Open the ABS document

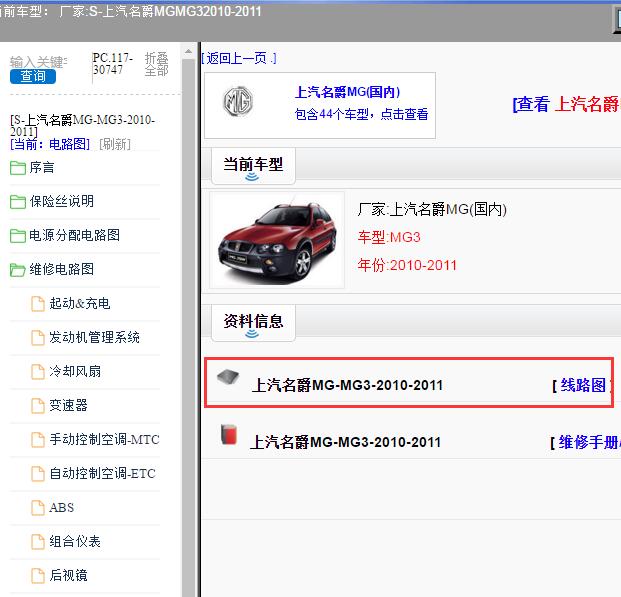pyautogui.click(x=61, y=507)
